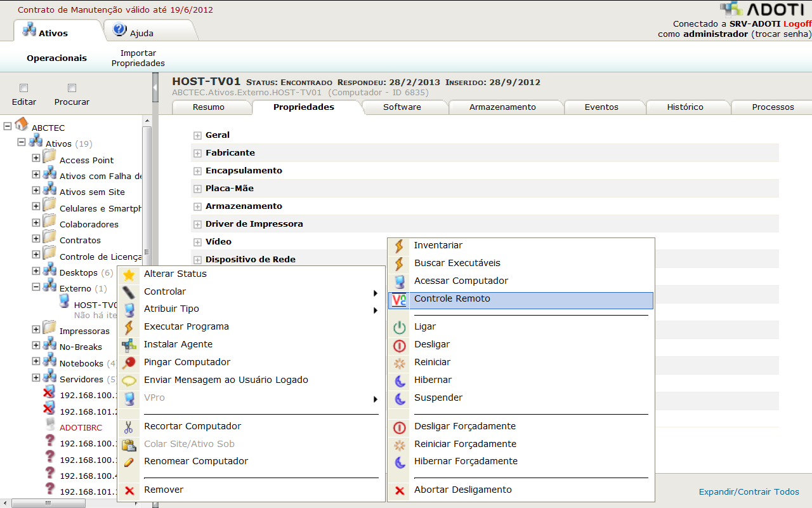Expand the Geral properties section
Screen dimensions: 812x508
tap(198, 135)
